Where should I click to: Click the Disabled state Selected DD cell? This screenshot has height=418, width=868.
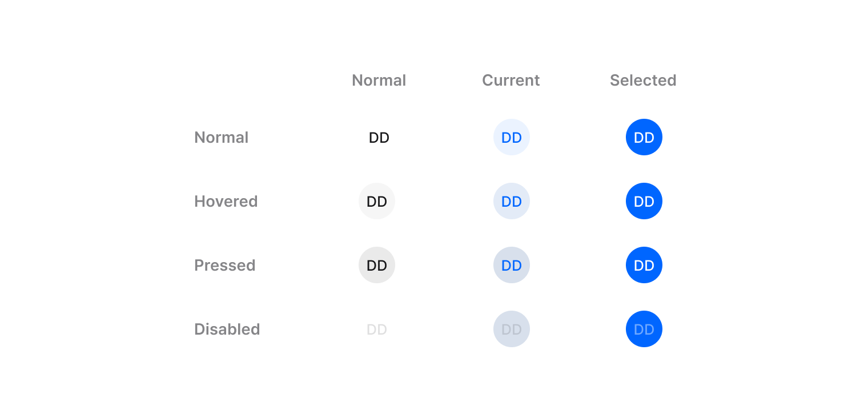point(644,329)
